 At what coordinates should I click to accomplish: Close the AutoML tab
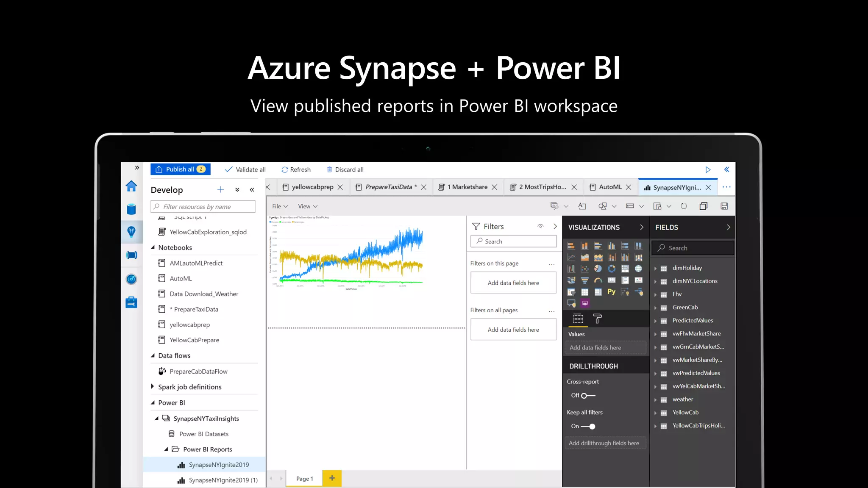629,187
